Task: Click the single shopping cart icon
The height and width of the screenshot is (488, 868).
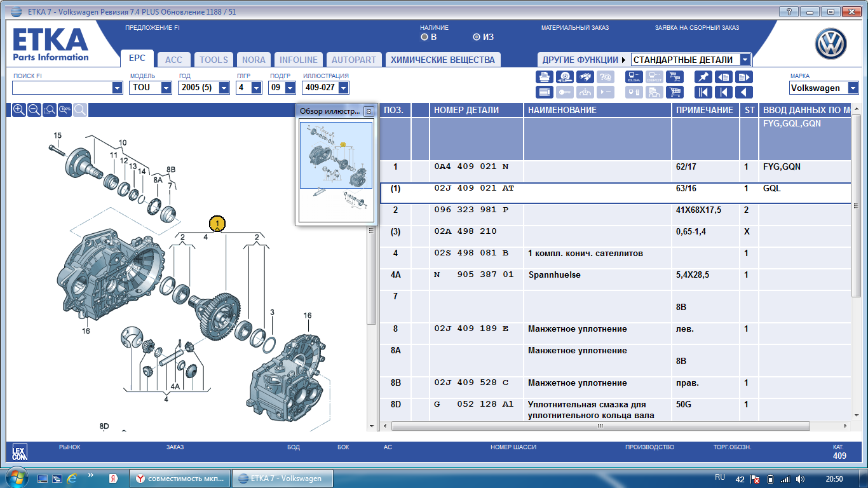Action: pos(675,92)
